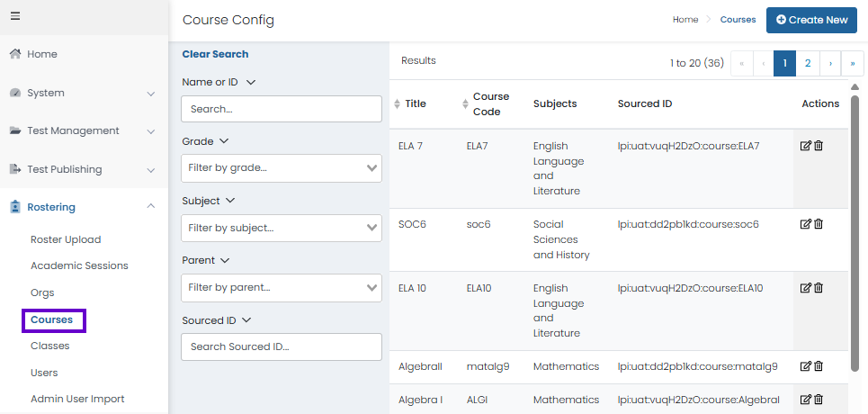The height and width of the screenshot is (414, 868).
Task: Click the Test Management folder icon
Action: coord(15,130)
